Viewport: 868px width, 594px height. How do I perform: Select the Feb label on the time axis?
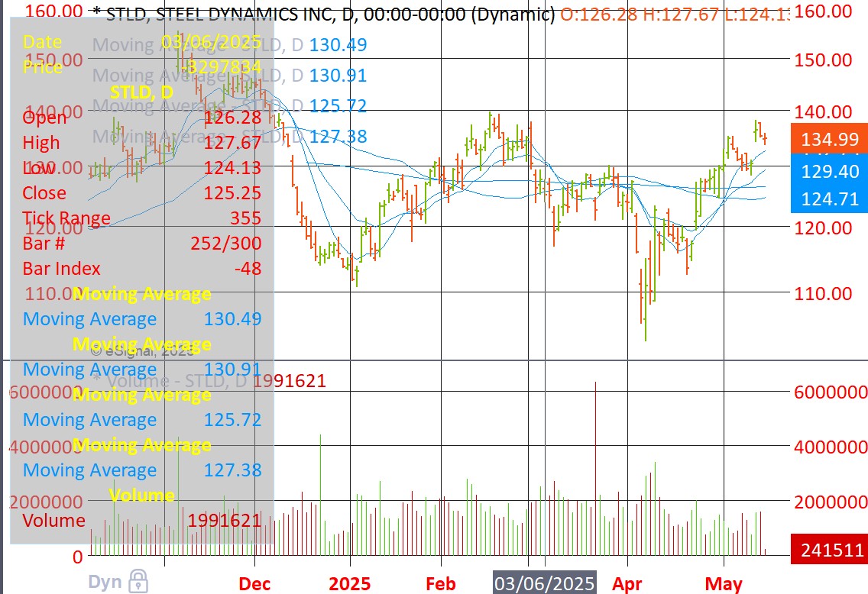[441, 583]
